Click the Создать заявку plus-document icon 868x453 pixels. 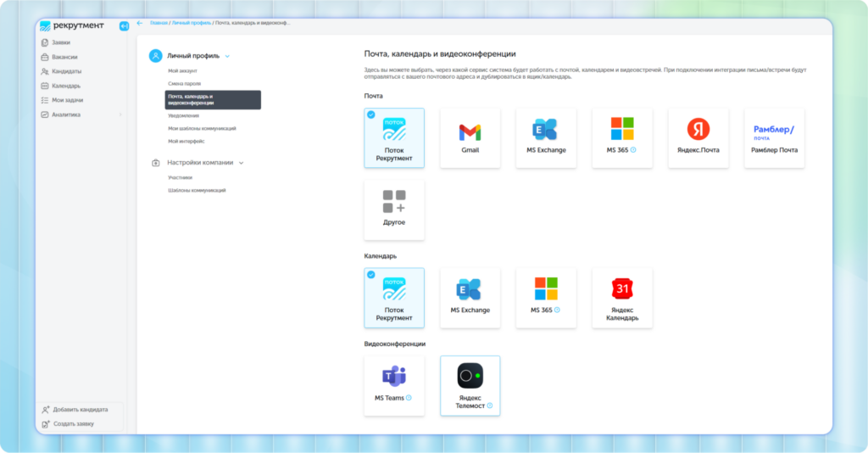click(46, 424)
